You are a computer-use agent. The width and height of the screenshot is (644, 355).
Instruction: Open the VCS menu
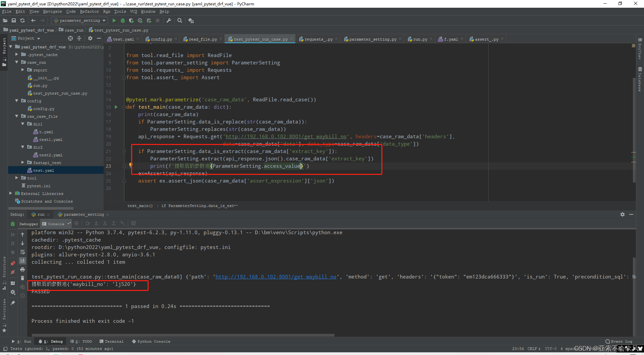[x=133, y=11]
